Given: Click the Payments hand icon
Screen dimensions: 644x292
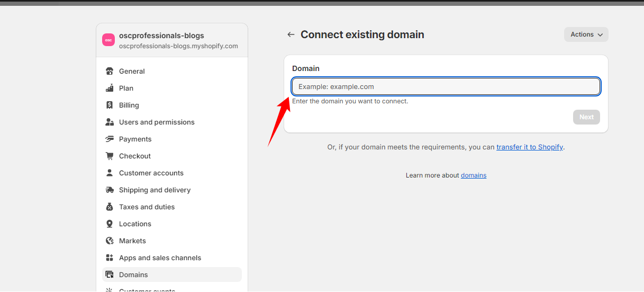Looking at the screenshot, I should pos(110,139).
